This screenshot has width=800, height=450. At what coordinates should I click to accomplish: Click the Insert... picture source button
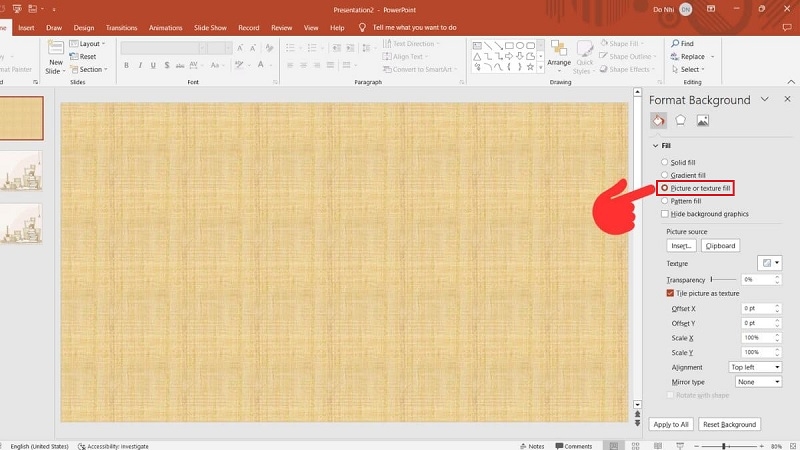click(681, 245)
